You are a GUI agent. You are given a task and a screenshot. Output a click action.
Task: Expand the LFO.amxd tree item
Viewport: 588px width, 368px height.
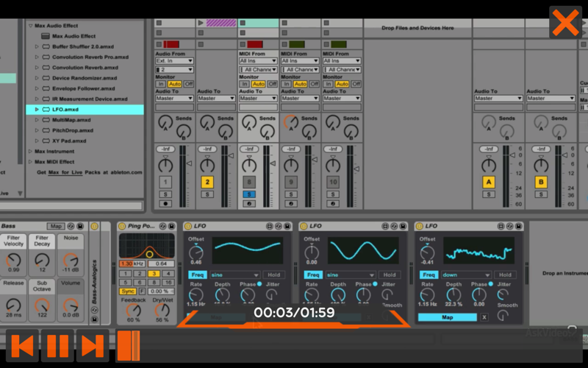37,109
